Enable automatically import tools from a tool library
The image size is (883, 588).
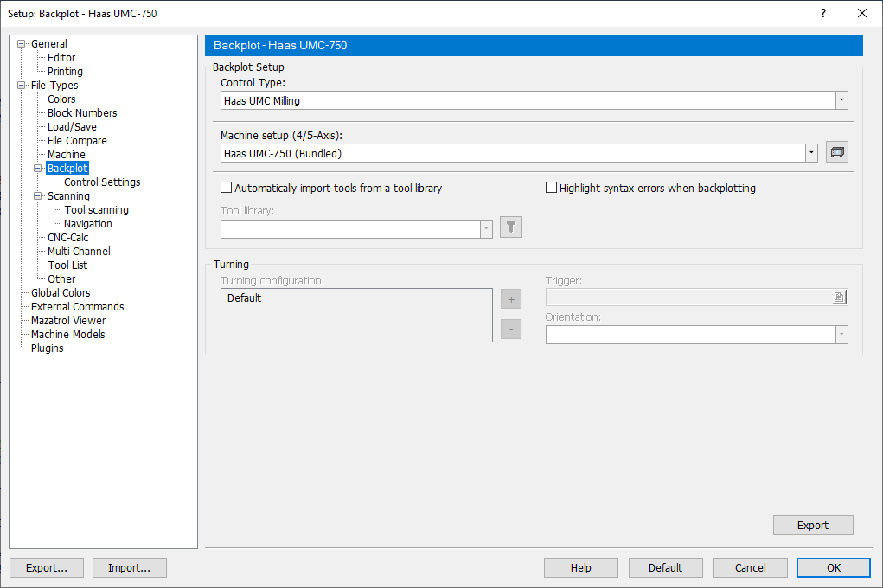(227, 188)
